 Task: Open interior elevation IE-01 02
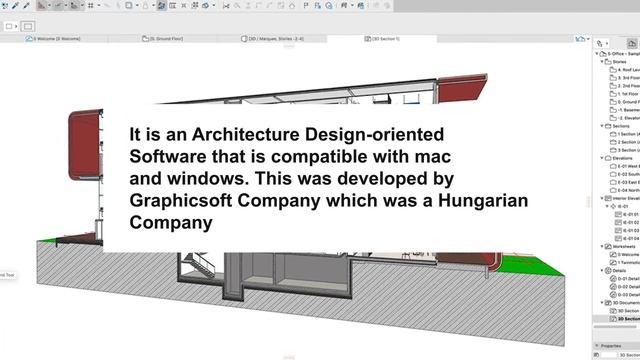coord(627,222)
